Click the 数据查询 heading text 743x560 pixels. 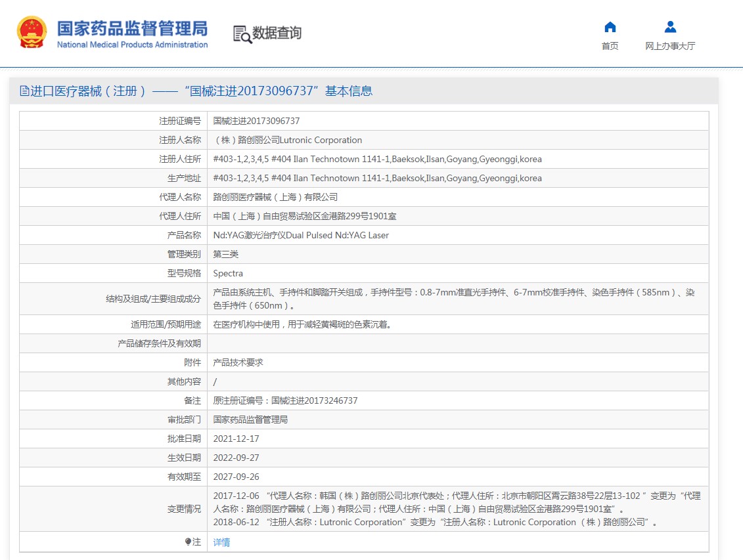tap(277, 33)
